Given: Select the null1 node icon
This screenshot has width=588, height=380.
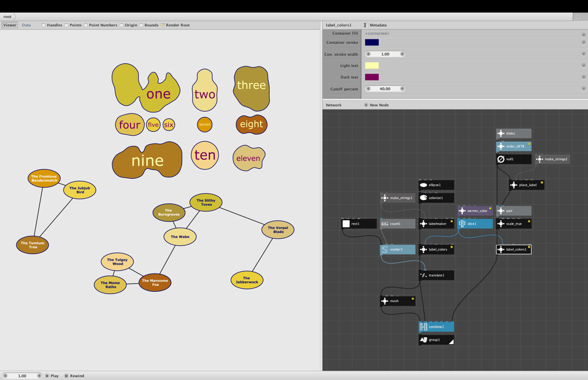Looking at the screenshot, I should (500, 159).
